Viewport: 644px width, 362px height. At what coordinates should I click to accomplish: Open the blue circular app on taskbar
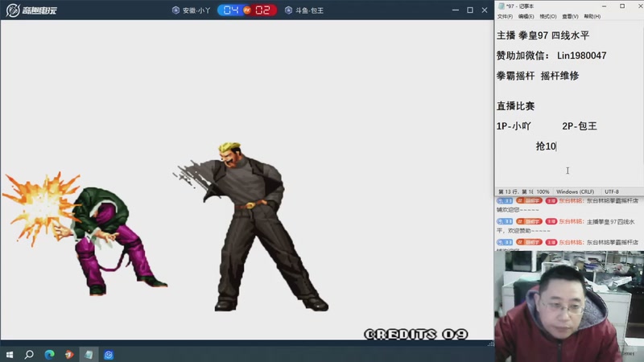109,355
